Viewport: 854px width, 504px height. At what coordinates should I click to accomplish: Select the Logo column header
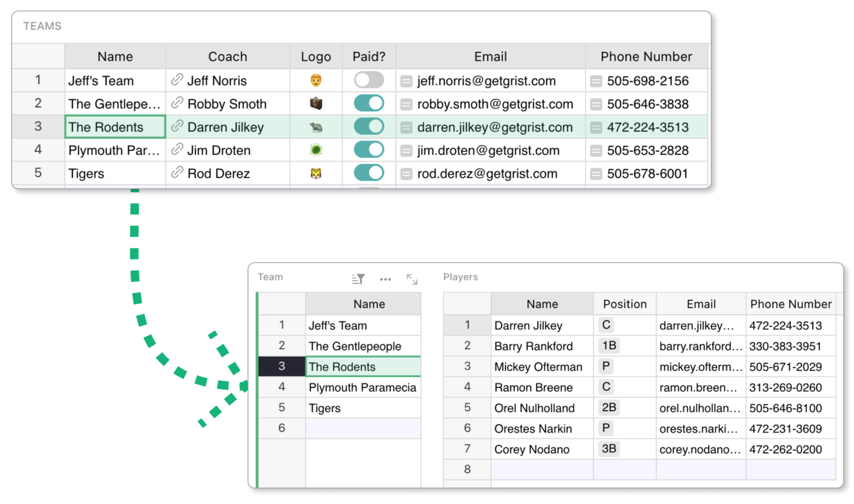click(x=316, y=56)
